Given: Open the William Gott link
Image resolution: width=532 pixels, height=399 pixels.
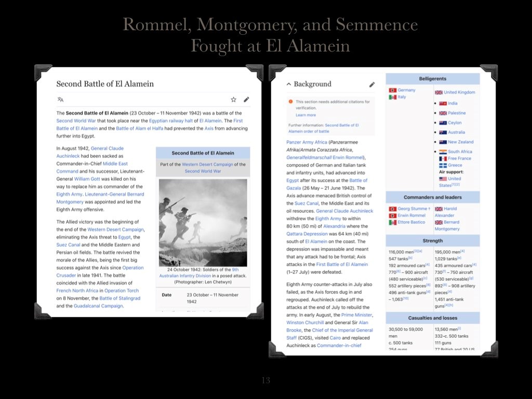Looking at the screenshot, I should tap(89, 179).
